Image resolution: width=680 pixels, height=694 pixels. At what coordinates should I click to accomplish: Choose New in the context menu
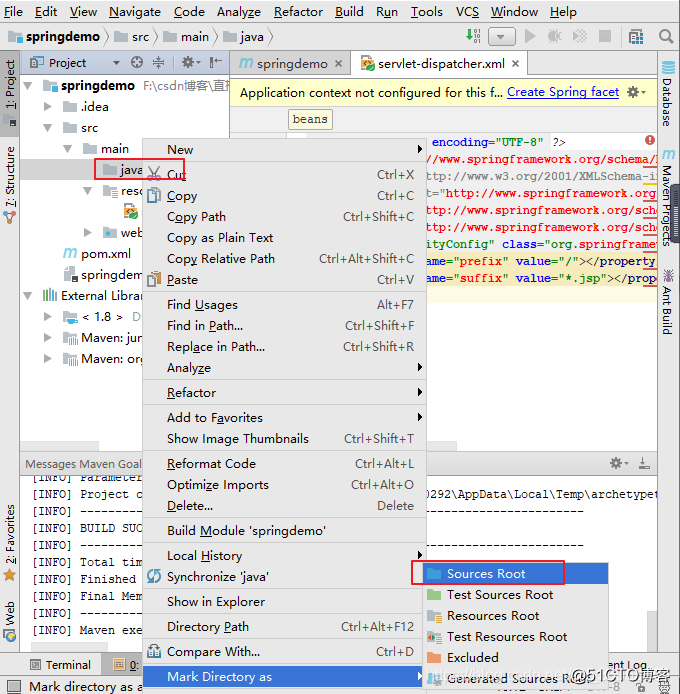pyautogui.click(x=284, y=150)
